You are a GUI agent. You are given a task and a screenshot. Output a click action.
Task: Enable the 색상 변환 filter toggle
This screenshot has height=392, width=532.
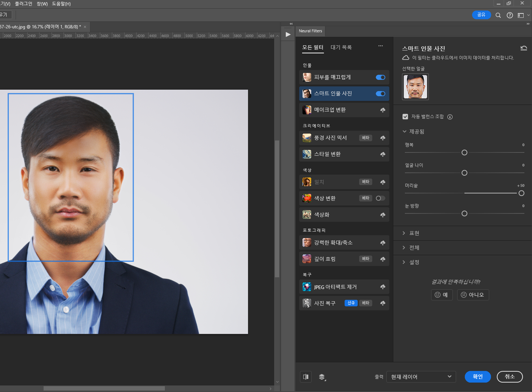(x=381, y=198)
